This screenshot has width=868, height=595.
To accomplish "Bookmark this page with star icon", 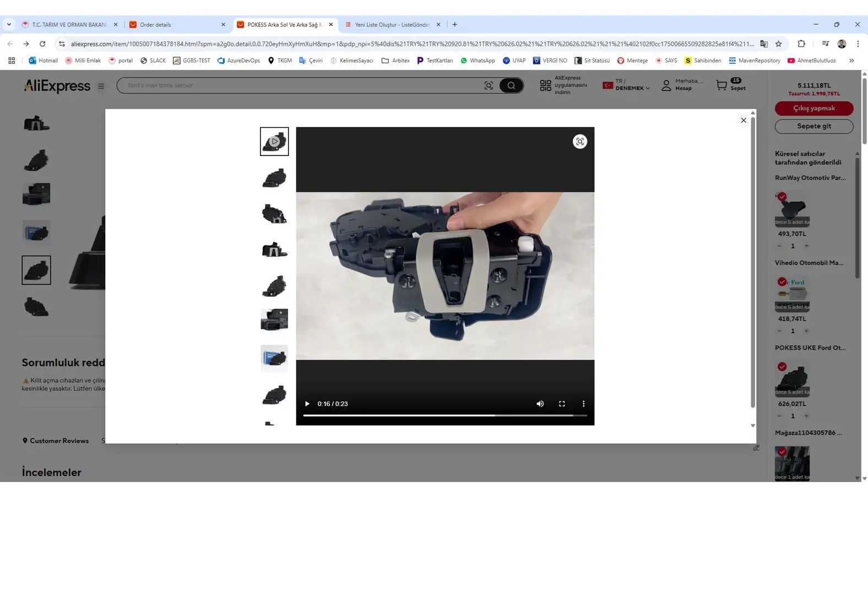I will point(778,44).
